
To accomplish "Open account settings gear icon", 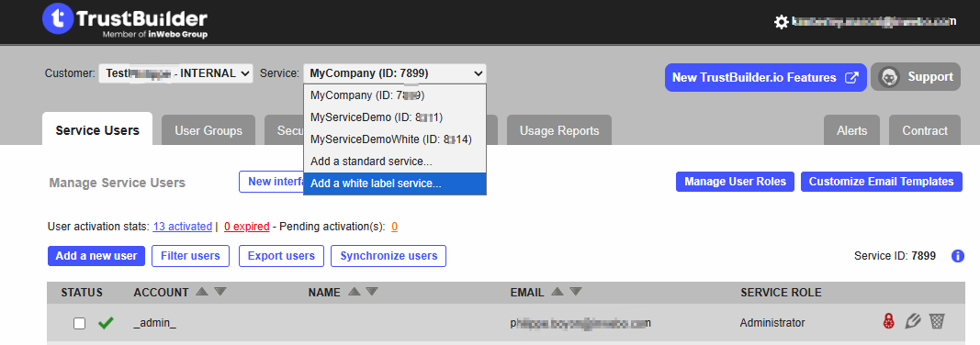I will pos(781,22).
